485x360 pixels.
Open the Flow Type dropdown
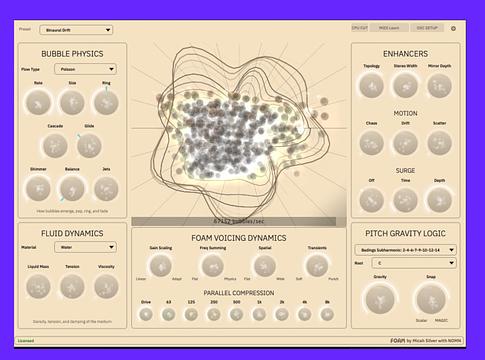coord(85,69)
